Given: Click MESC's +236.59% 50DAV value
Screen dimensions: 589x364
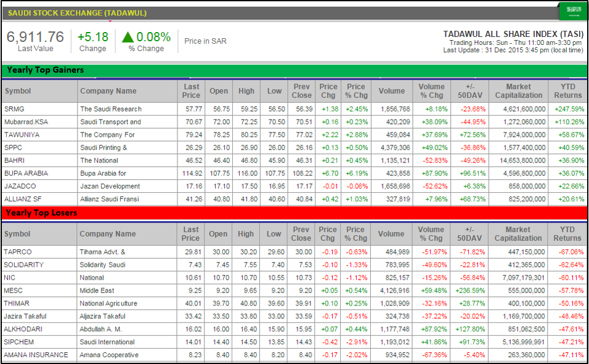Looking at the screenshot, I should pos(470,291).
